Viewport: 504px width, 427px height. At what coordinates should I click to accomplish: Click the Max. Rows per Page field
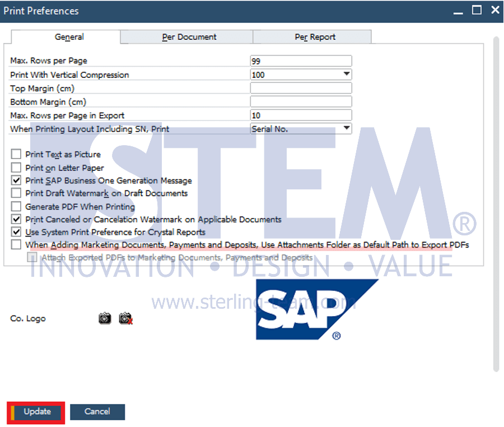point(301,61)
